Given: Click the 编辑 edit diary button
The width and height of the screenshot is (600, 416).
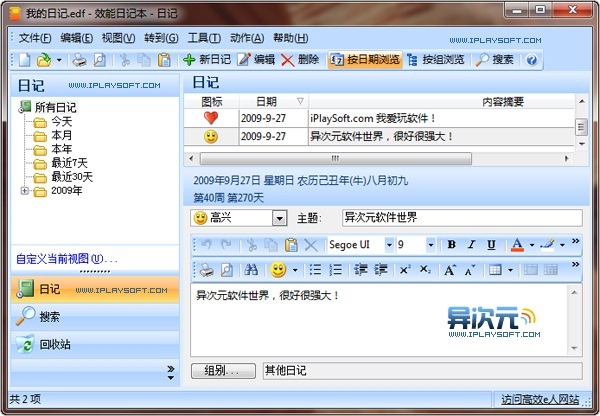Looking at the screenshot, I should pyautogui.click(x=256, y=60).
